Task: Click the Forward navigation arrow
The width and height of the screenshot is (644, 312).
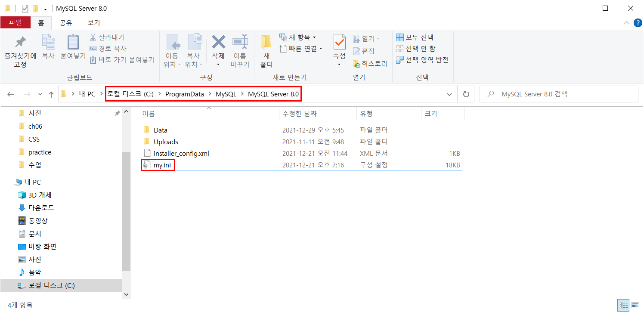Action: click(x=27, y=94)
